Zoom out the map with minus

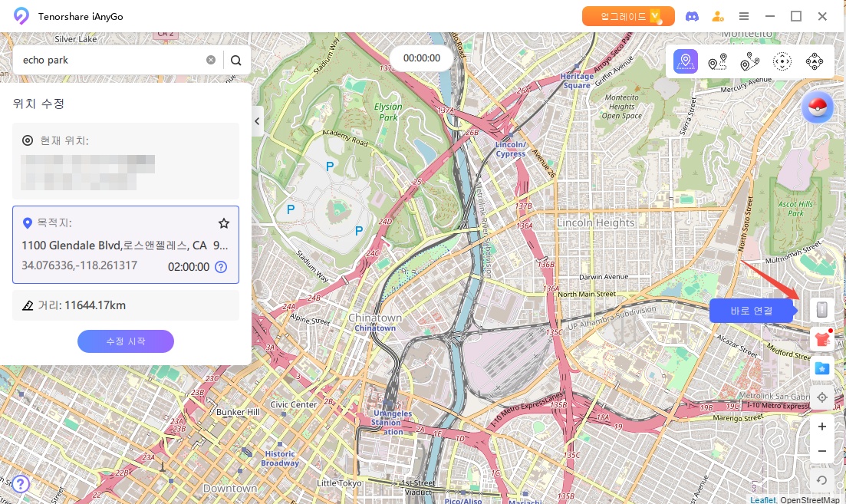coord(821,452)
